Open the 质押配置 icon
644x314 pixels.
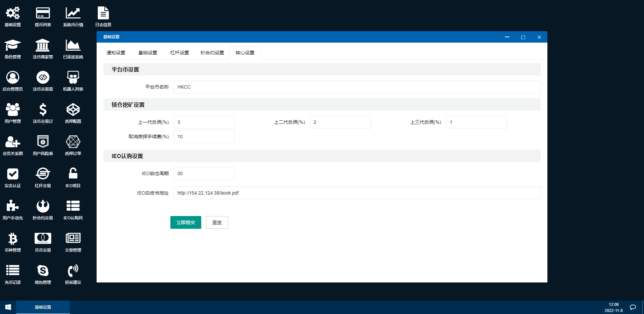(73, 110)
